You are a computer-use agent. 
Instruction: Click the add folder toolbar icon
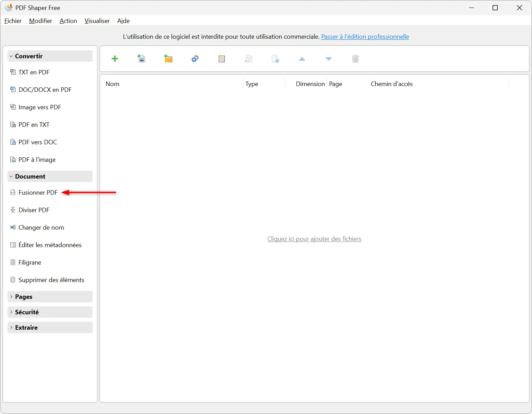point(168,59)
